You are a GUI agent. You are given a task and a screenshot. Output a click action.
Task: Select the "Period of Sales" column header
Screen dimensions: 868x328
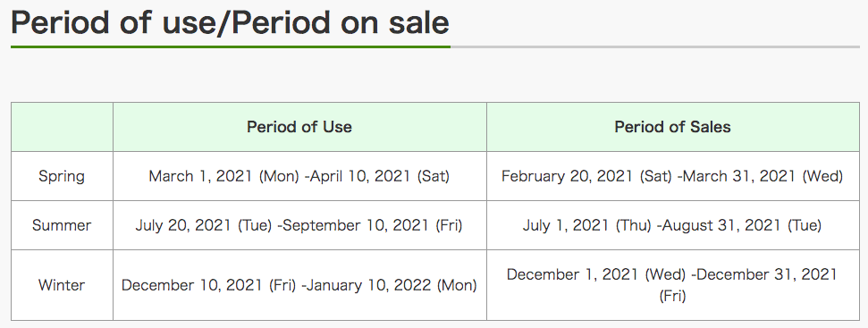click(x=672, y=127)
